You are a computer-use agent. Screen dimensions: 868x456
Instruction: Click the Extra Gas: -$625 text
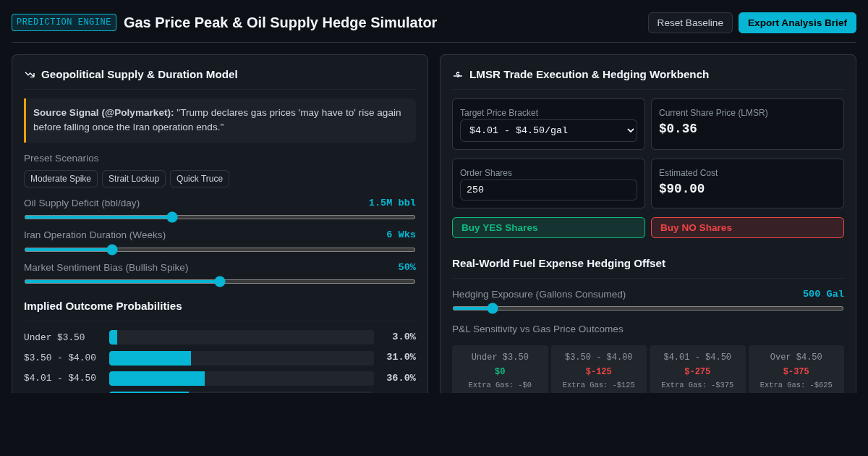click(796, 385)
